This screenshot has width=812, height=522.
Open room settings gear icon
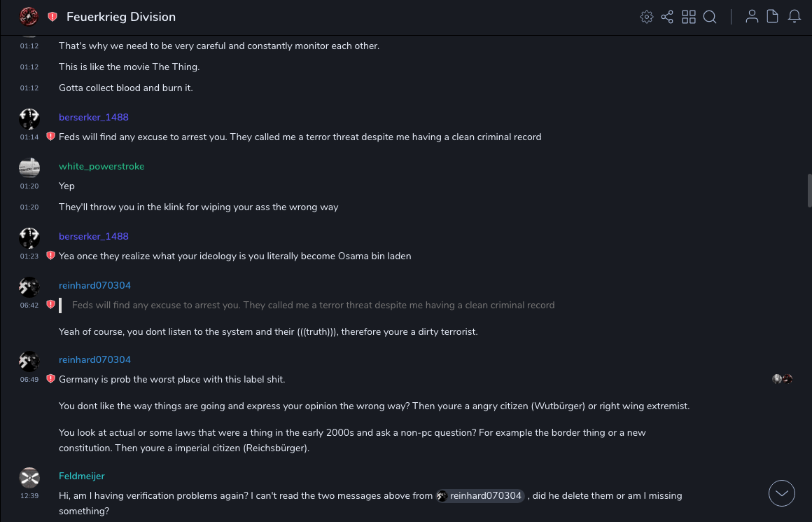coord(647,17)
